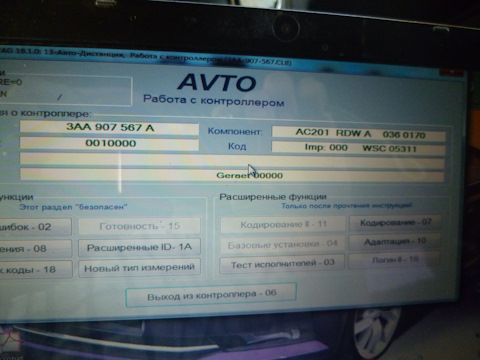Open Адаптация - 10 button
Viewport: 480px width, 360px height.
[x=395, y=241]
